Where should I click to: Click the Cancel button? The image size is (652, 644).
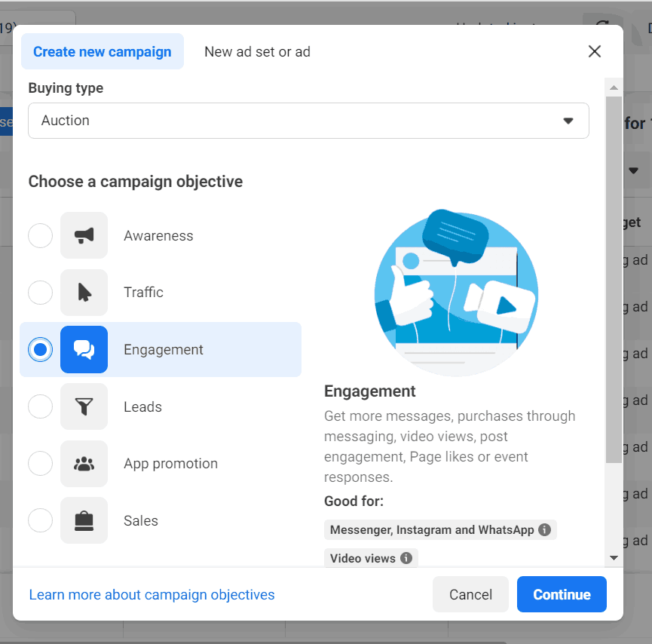click(470, 595)
